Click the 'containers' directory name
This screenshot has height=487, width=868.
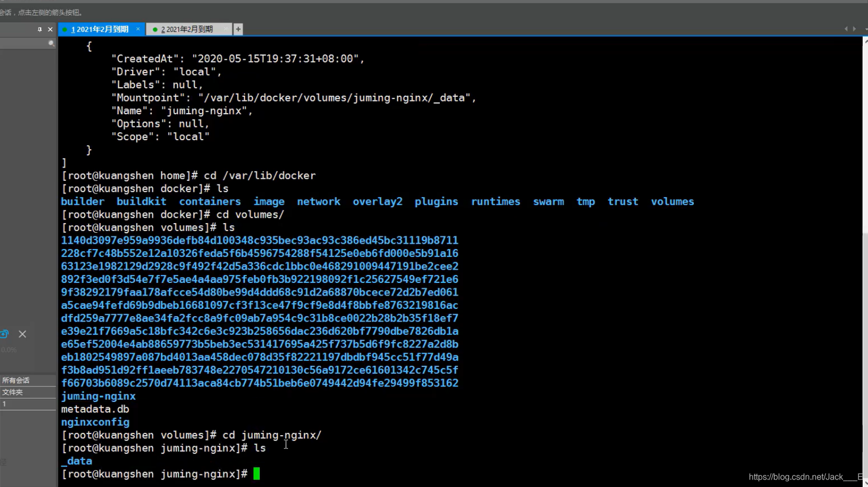[x=210, y=201]
